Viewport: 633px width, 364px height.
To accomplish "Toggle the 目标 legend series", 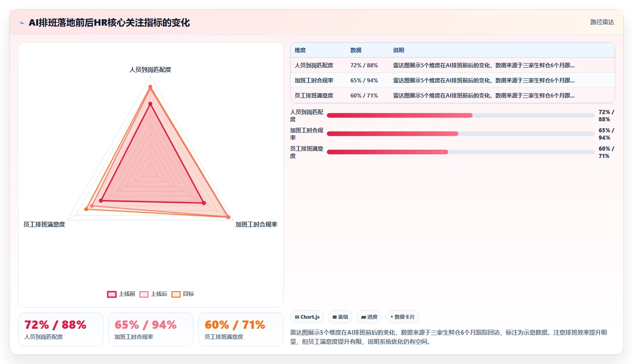I will click(x=183, y=294).
